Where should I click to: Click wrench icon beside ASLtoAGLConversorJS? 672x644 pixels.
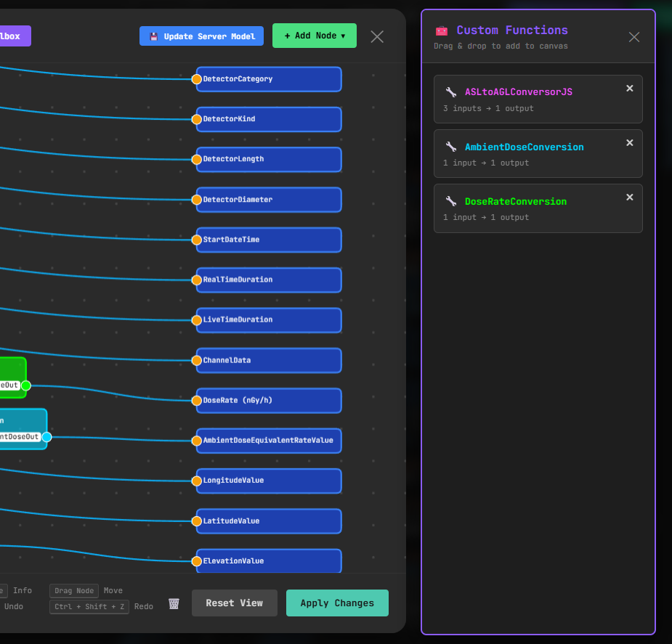[451, 92]
